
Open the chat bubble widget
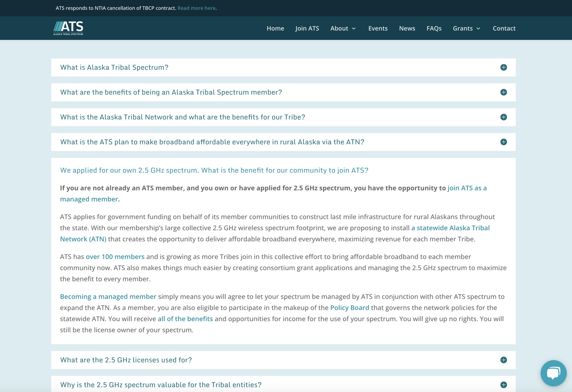[553, 373]
